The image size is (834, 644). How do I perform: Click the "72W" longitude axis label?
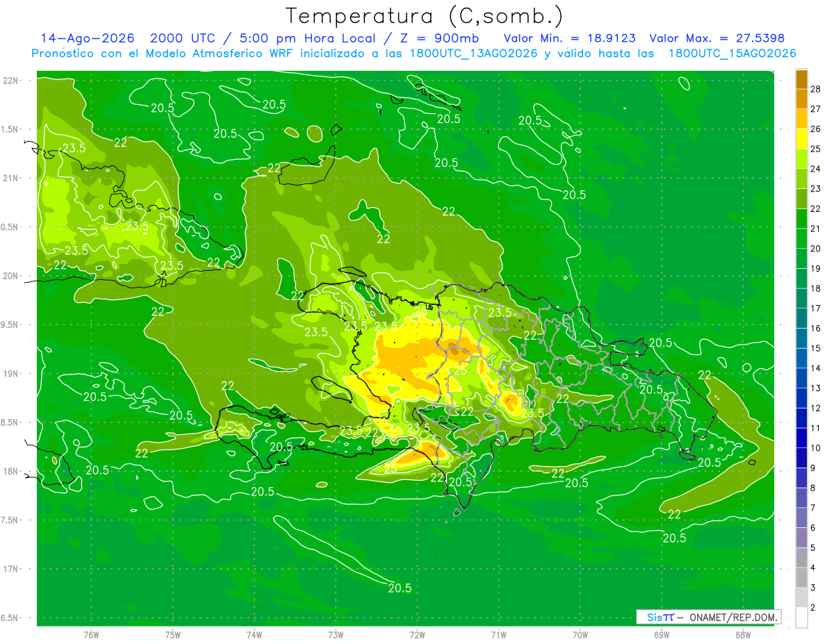tap(417, 634)
